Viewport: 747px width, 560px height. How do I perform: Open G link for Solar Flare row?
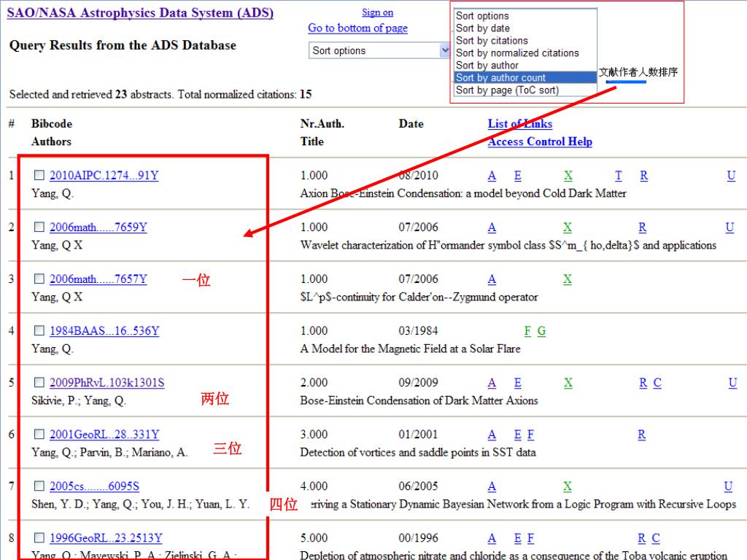tap(541, 331)
